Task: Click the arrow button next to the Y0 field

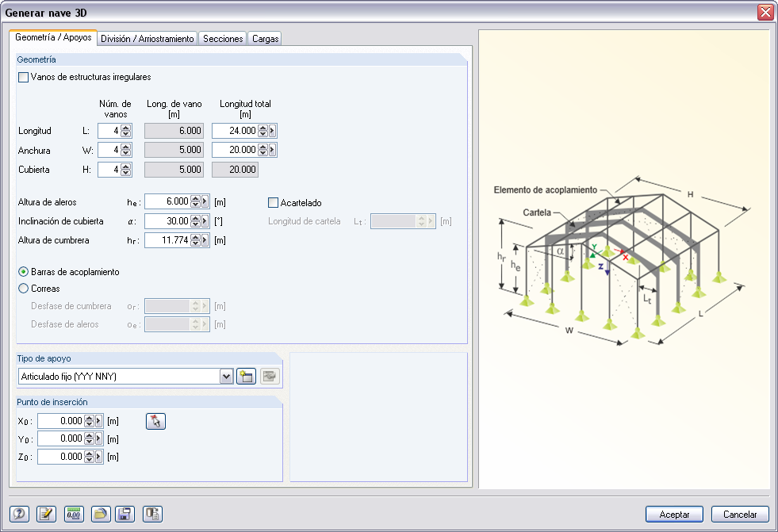Action: click(x=99, y=438)
